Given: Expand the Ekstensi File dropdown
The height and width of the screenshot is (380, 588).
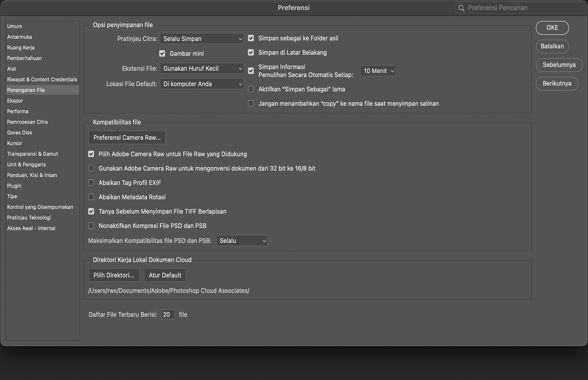Looking at the screenshot, I should point(202,68).
